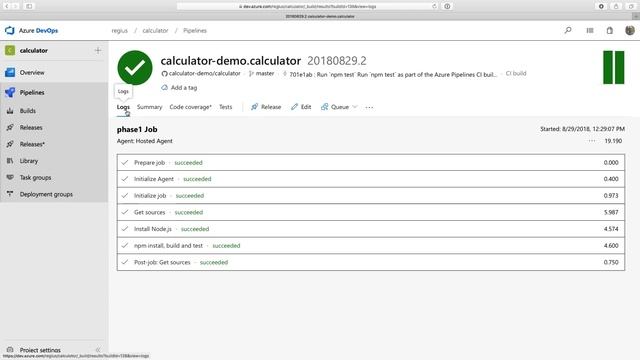Click the Release button label
This screenshot has width=640, height=360.
click(271, 107)
